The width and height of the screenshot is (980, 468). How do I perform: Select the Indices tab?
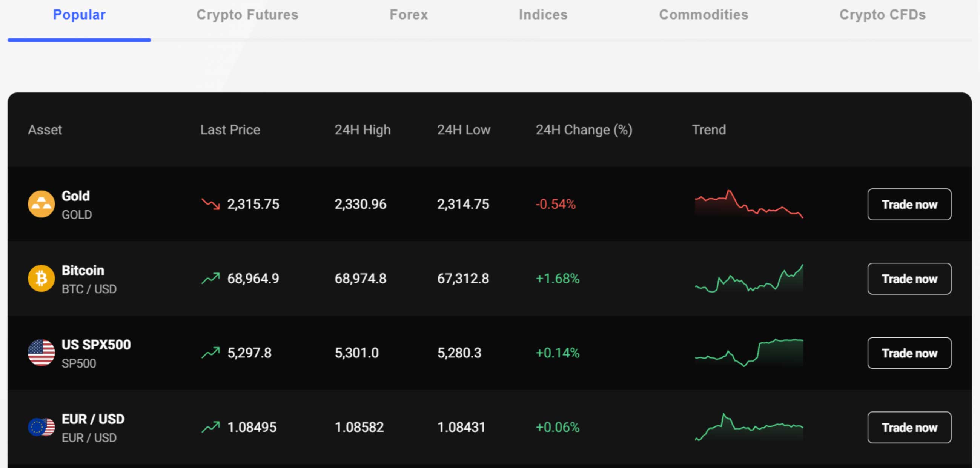click(543, 14)
